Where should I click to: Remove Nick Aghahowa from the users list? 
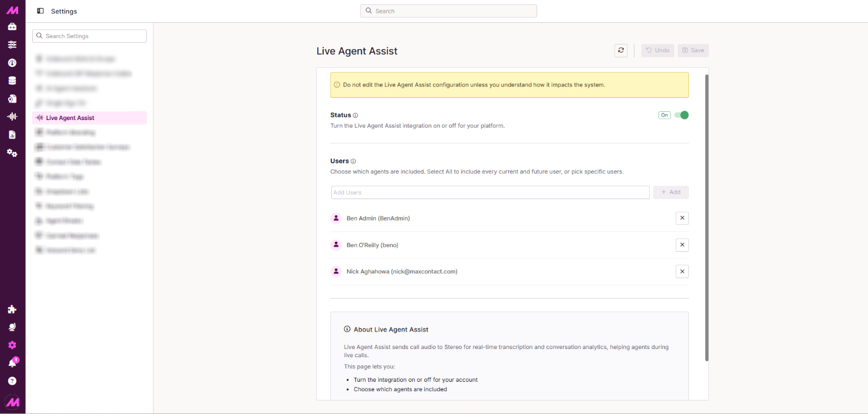tap(682, 271)
